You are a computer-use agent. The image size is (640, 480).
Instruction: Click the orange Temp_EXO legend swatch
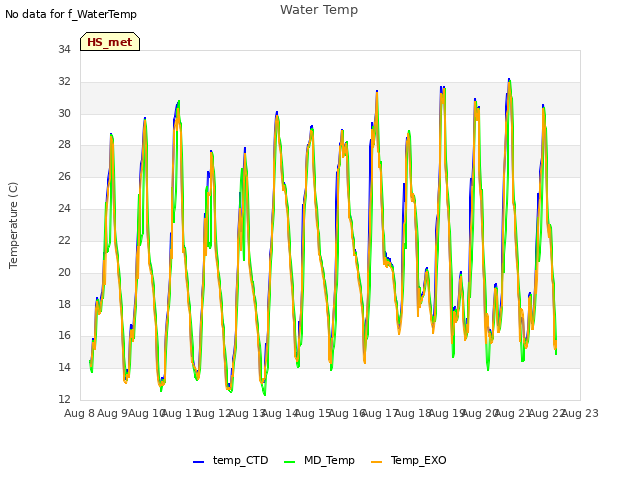tap(376, 462)
